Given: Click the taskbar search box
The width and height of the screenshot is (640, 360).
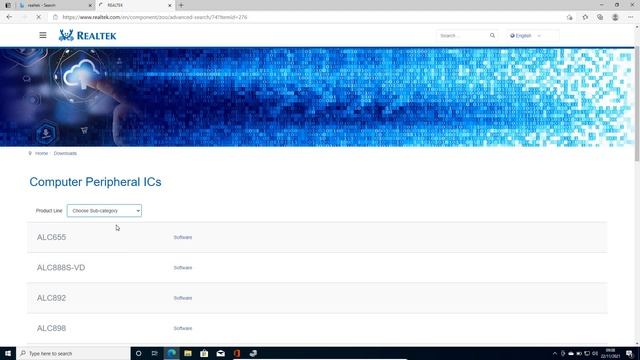Looking at the screenshot, I should [73, 353].
